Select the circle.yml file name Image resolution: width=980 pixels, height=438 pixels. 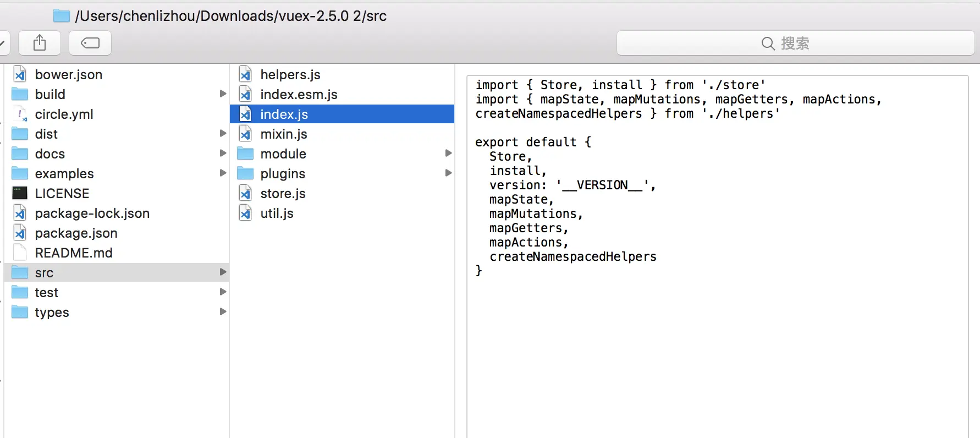tap(64, 114)
